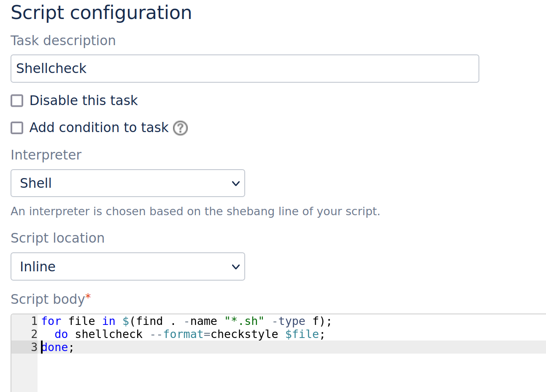Click the "Add condition to task" label text
The height and width of the screenshot is (392, 546).
[99, 128]
